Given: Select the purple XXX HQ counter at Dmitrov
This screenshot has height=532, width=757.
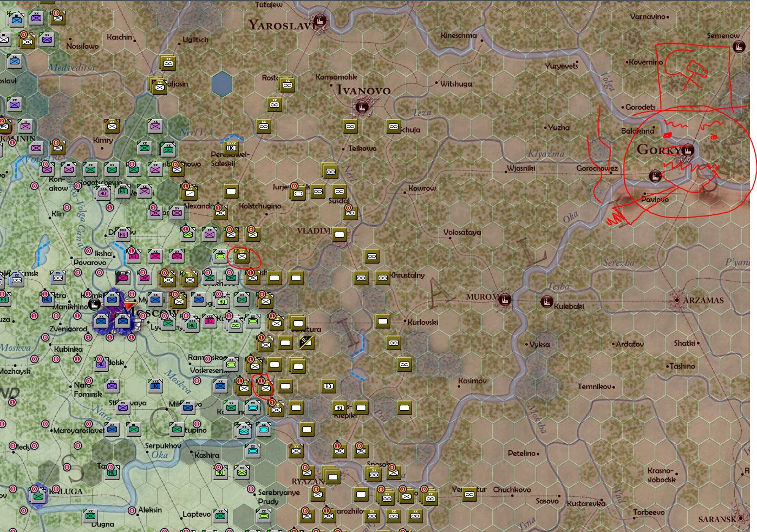Looking at the screenshot, I should tap(123, 233).
